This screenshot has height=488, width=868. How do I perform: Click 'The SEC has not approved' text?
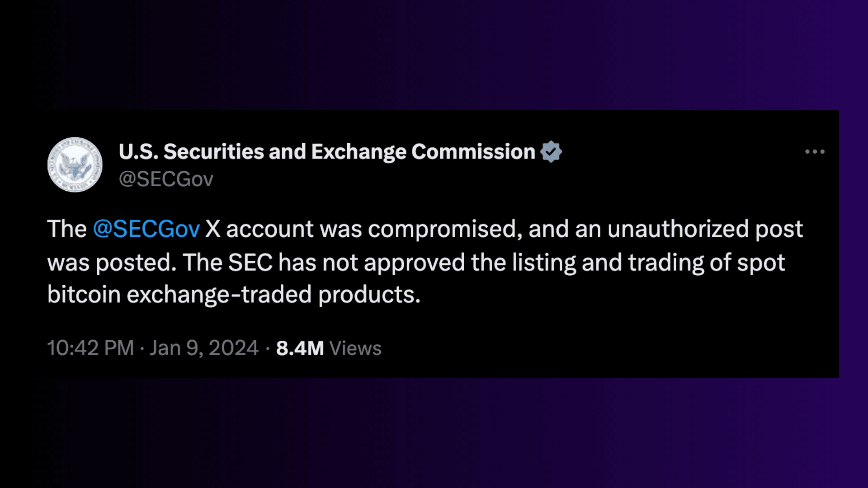[324, 263]
